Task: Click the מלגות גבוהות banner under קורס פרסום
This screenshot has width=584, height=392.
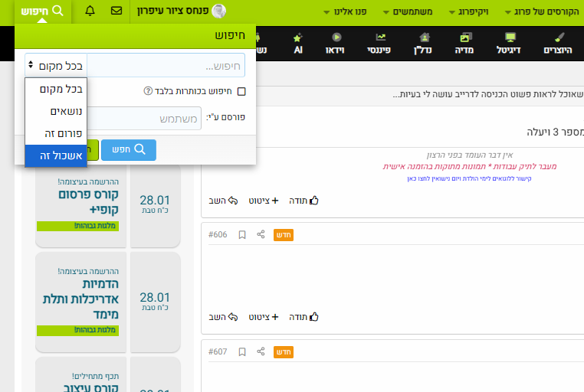Action: click(78, 226)
